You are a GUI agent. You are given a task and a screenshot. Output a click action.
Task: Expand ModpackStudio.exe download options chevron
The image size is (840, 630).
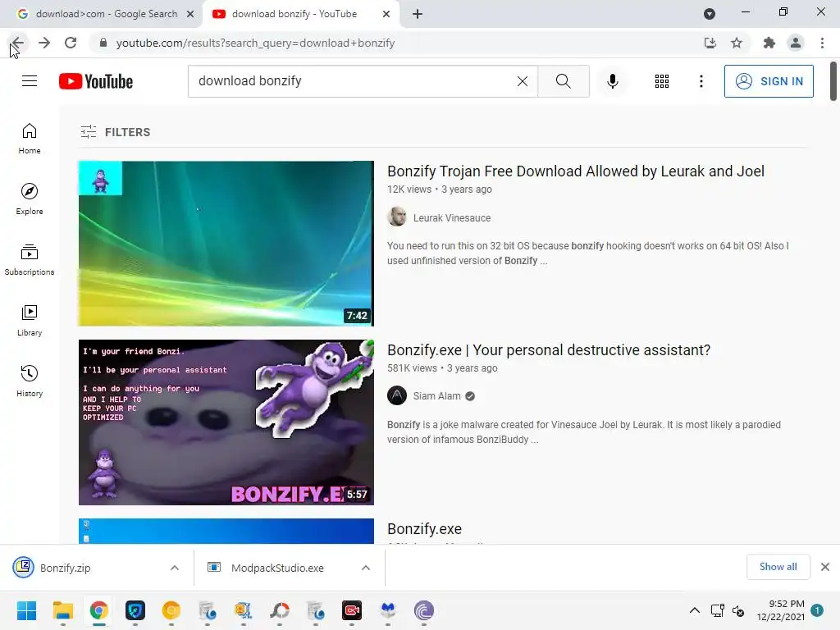coord(366,568)
